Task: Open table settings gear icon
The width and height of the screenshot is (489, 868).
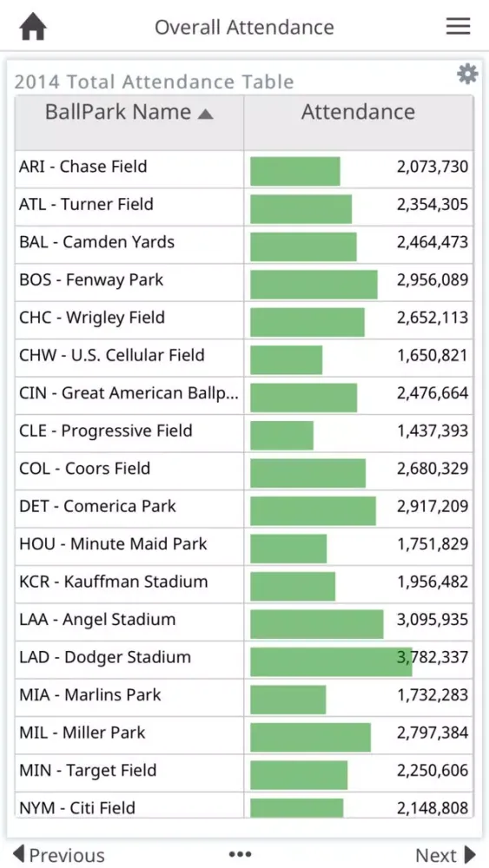Action: click(466, 74)
